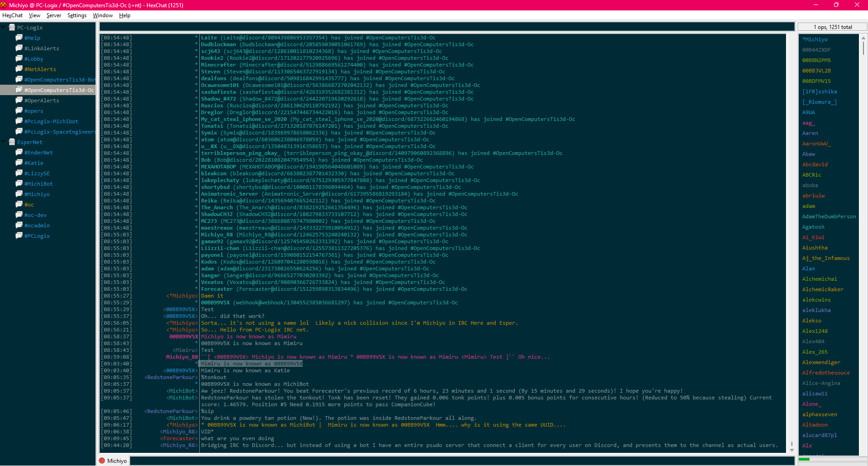The width and height of the screenshot is (868, 466).
Task: Switch to the #NetAlerts channel
Action: [x=40, y=69]
